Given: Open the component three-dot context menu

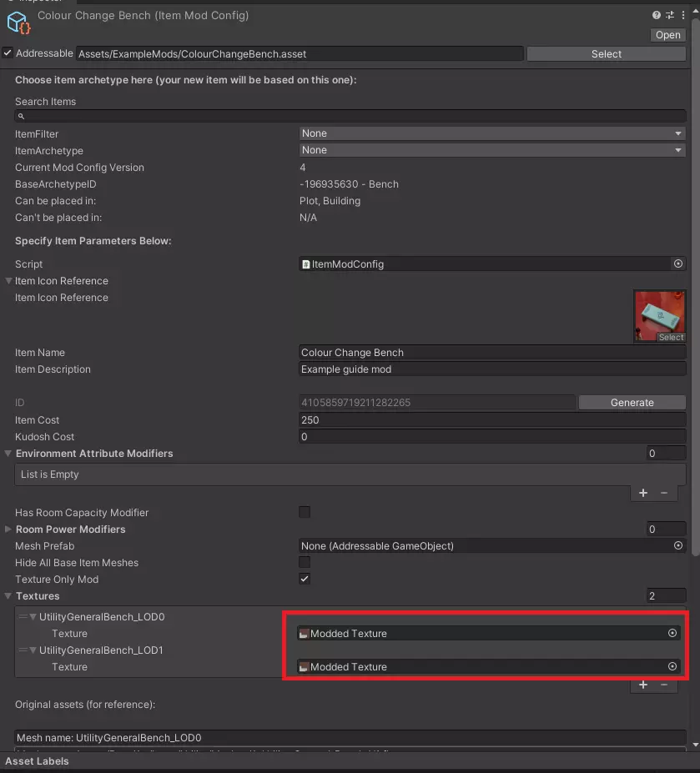Looking at the screenshot, I should [x=682, y=15].
